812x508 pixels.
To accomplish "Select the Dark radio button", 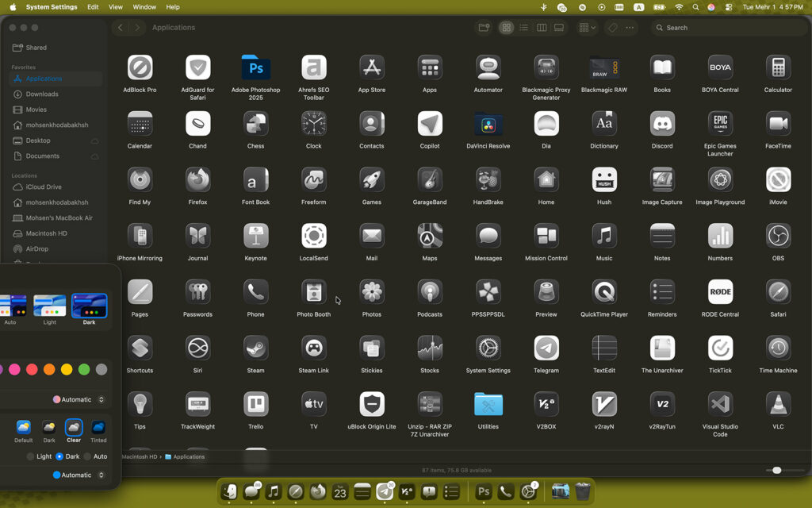I will 59,456.
